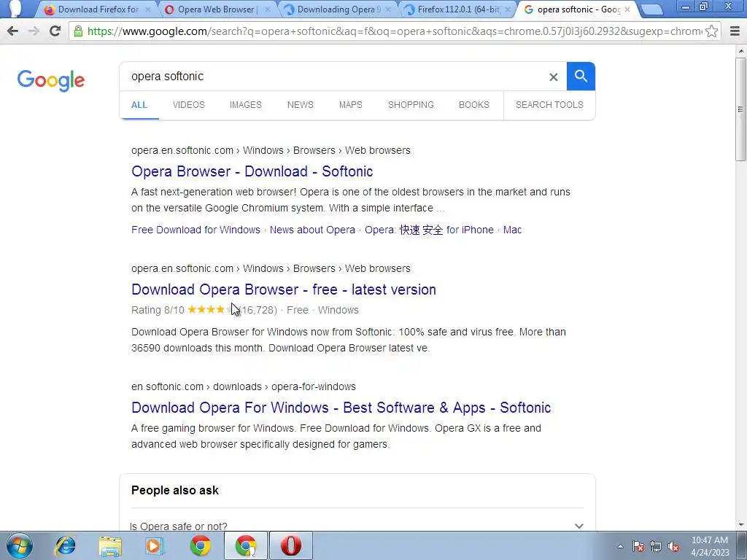
Task: Click the Action Center flag tray icon
Action: [638, 547]
